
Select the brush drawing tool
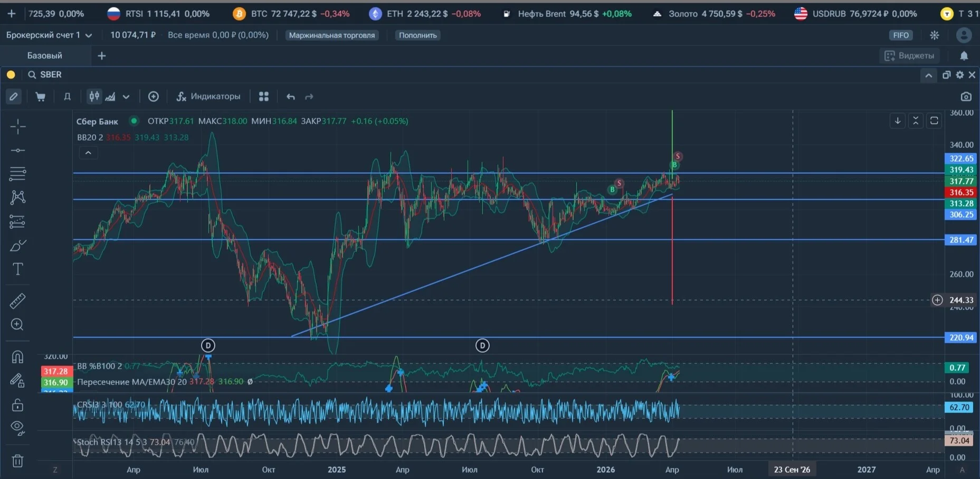pyautogui.click(x=17, y=246)
